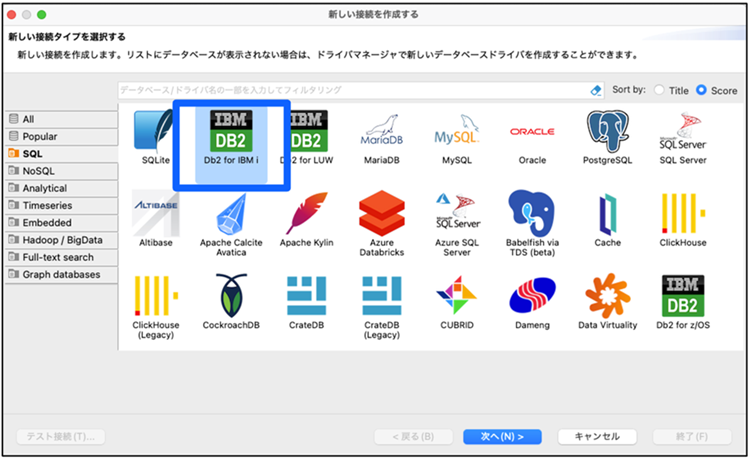Choose the Db2 for IBM i driver
750x459 pixels.
[x=231, y=132]
